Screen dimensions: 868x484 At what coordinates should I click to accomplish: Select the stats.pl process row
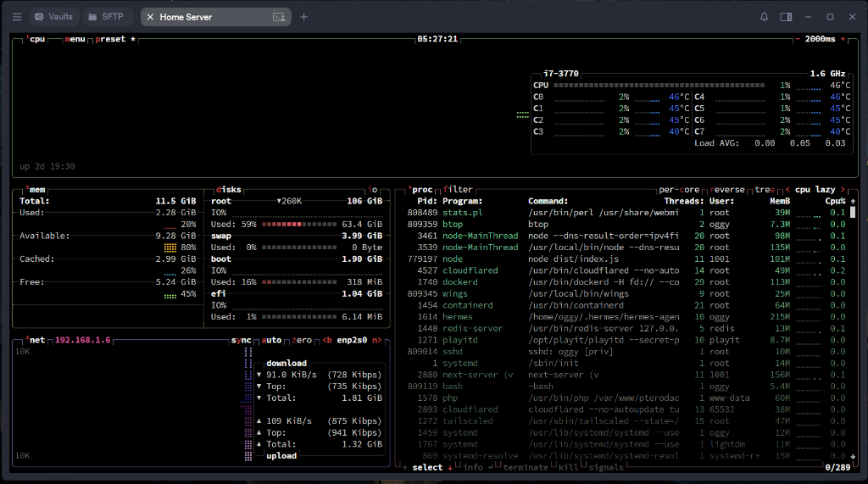[x=626, y=213]
